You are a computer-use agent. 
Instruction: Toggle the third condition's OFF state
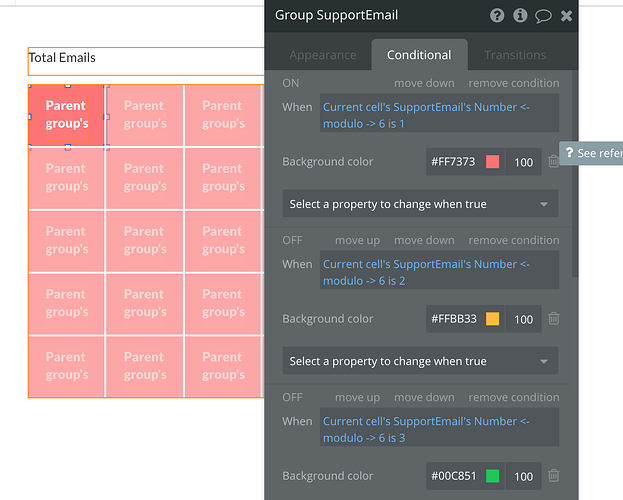pyautogui.click(x=292, y=397)
